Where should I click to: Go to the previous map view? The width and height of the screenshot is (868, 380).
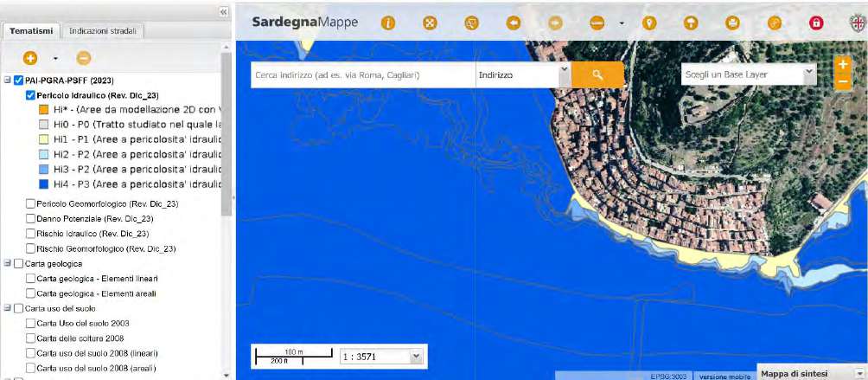514,23
